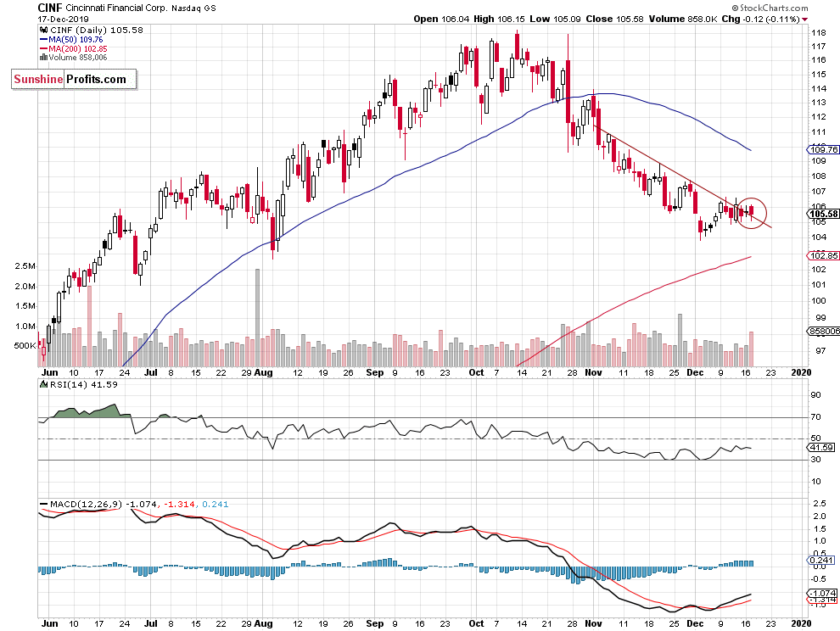Click the black line swatch before MACD(12,26,9)
840x631 pixels.
coord(43,504)
